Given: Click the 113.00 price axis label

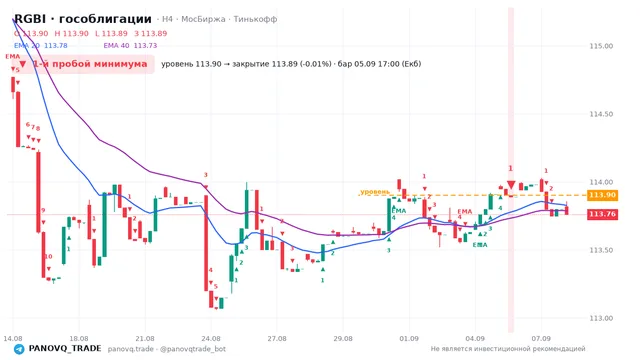Looking at the screenshot, I should pyautogui.click(x=601, y=318).
